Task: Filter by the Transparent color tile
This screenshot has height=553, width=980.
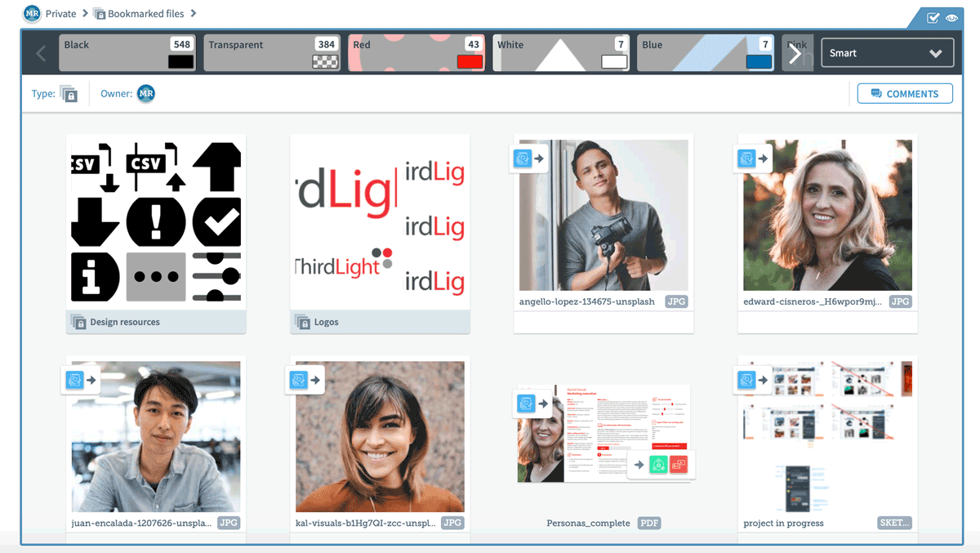Action: coord(272,52)
